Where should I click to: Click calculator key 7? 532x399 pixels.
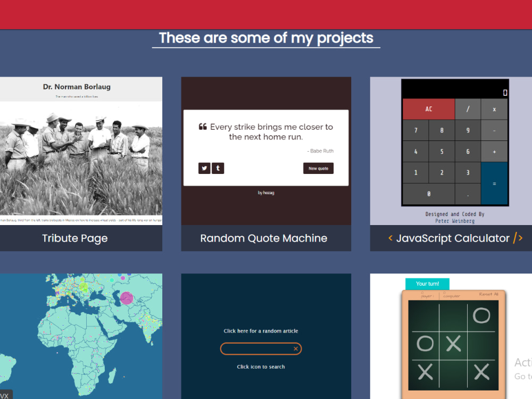click(x=415, y=130)
